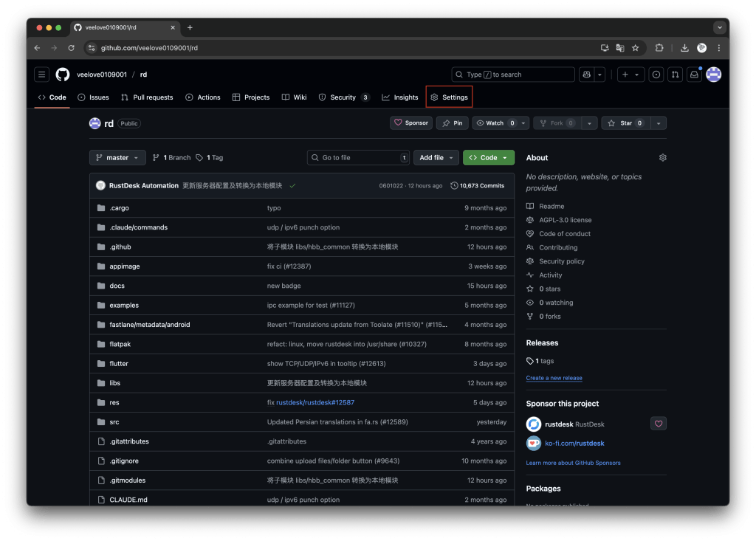Expand the Add file dropdown
Image resolution: width=756 pixels, height=541 pixels.
click(x=436, y=158)
